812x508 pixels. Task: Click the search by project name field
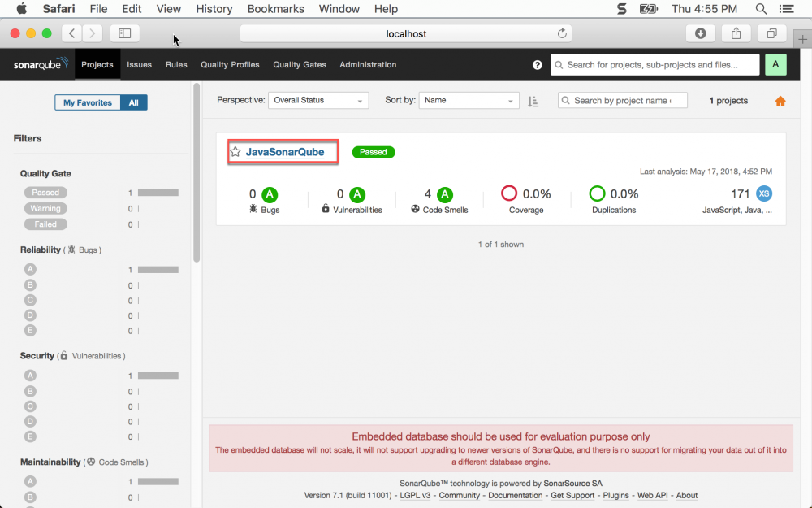pos(622,100)
